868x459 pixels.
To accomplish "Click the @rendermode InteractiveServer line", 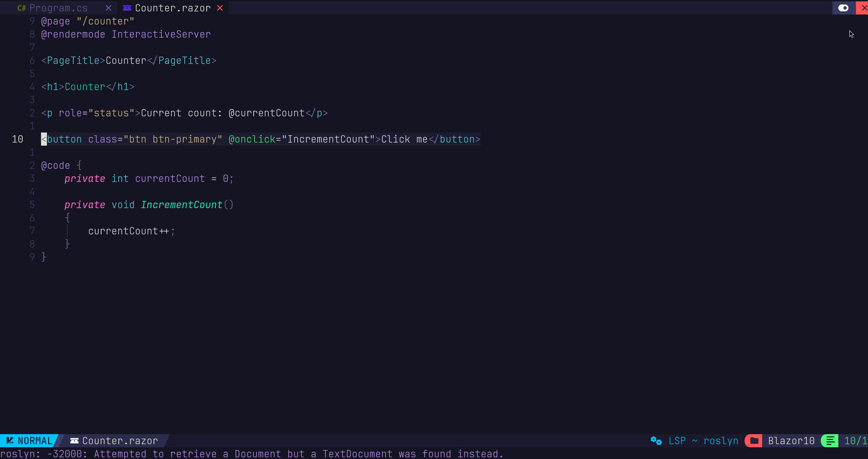I will [x=126, y=35].
